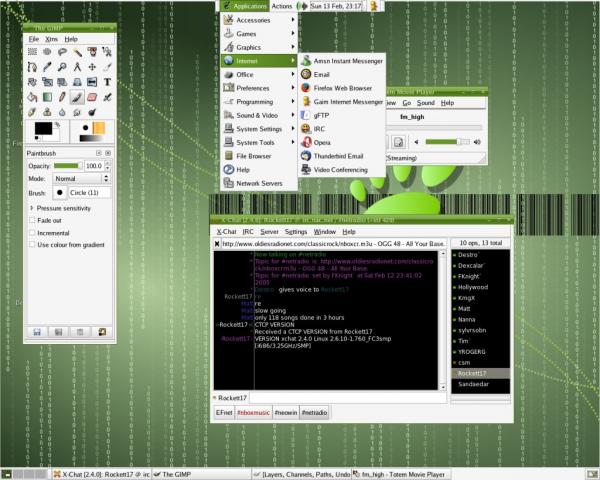Switch to the #neowin channel tab
600x480 pixels.
tap(286, 413)
